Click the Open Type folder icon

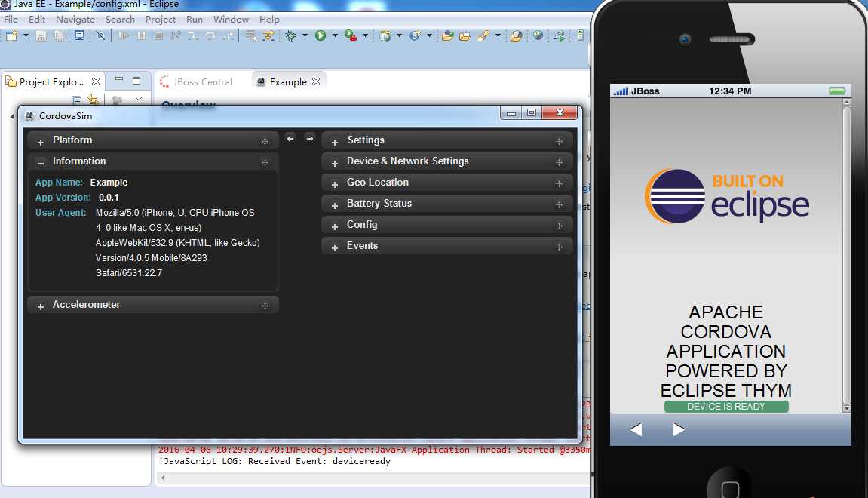tap(448, 36)
